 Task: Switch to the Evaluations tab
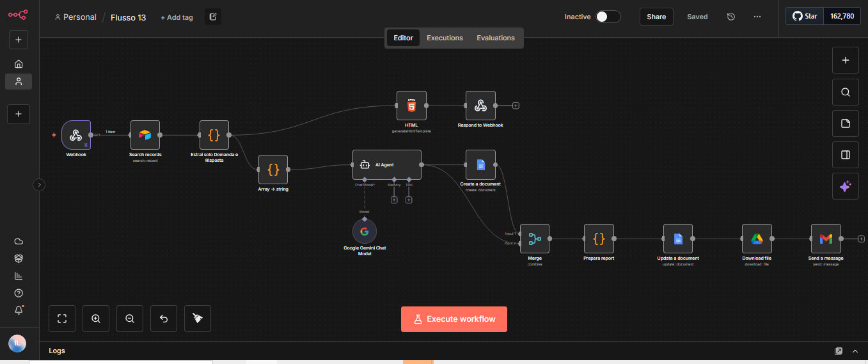[496, 38]
